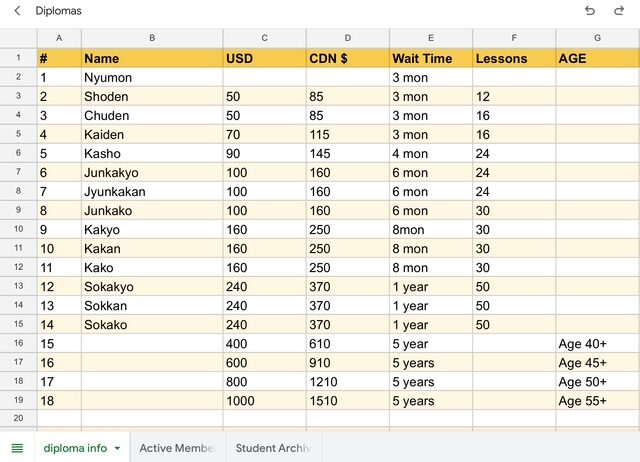This screenshot has height=462, width=640.
Task: Select row 10 header
Action: [x=18, y=229]
